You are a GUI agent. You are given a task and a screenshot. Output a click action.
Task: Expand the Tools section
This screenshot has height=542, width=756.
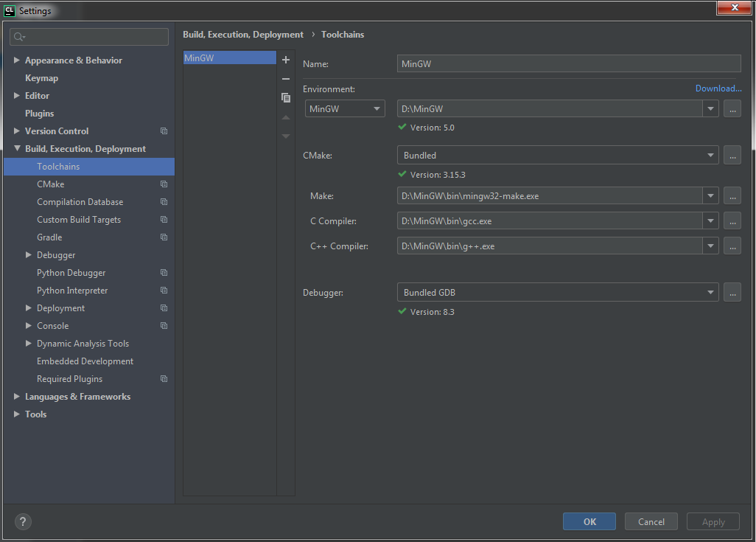point(17,414)
